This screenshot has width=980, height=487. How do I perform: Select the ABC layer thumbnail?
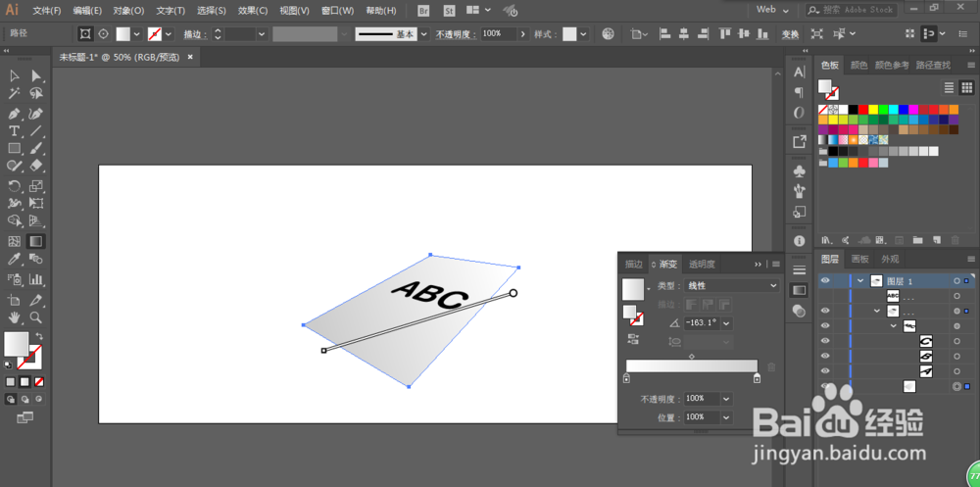click(893, 296)
